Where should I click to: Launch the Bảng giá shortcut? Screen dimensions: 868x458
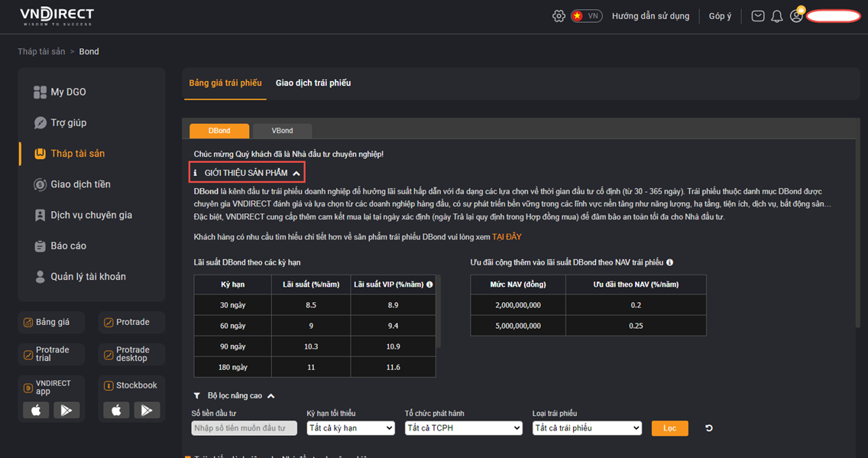[x=51, y=323]
